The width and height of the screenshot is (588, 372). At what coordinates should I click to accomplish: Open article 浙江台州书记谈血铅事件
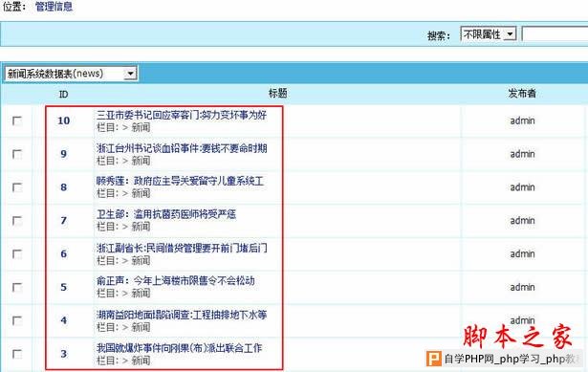point(182,148)
